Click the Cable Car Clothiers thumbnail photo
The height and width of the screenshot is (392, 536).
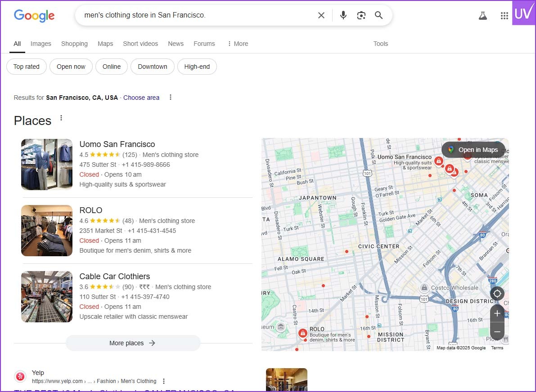point(47,297)
